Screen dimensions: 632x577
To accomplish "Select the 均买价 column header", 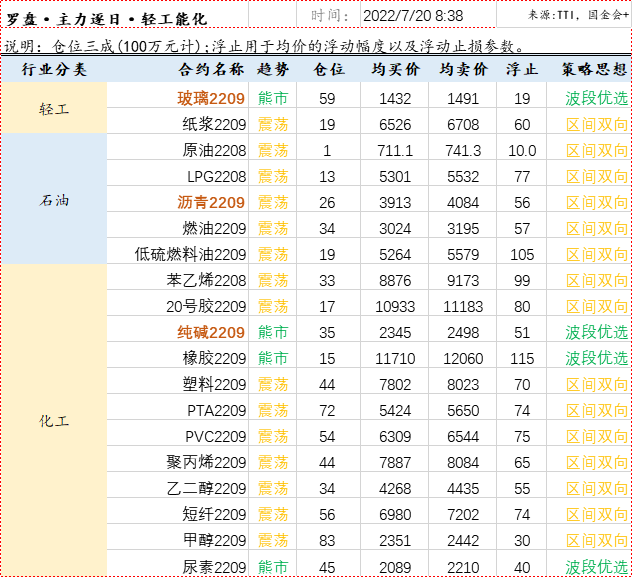I will click(x=395, y=69).
